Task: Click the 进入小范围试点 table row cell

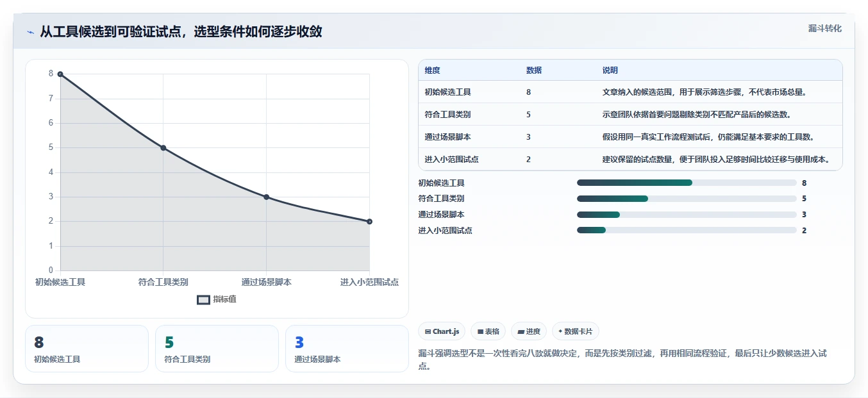Action: [451, 160]
